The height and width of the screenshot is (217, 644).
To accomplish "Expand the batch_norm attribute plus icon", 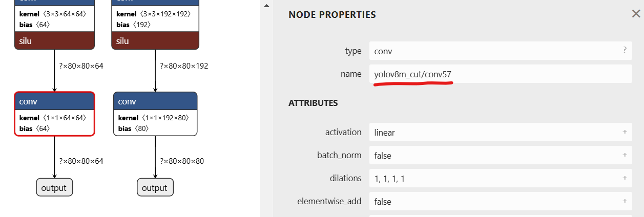I will 625,155.
